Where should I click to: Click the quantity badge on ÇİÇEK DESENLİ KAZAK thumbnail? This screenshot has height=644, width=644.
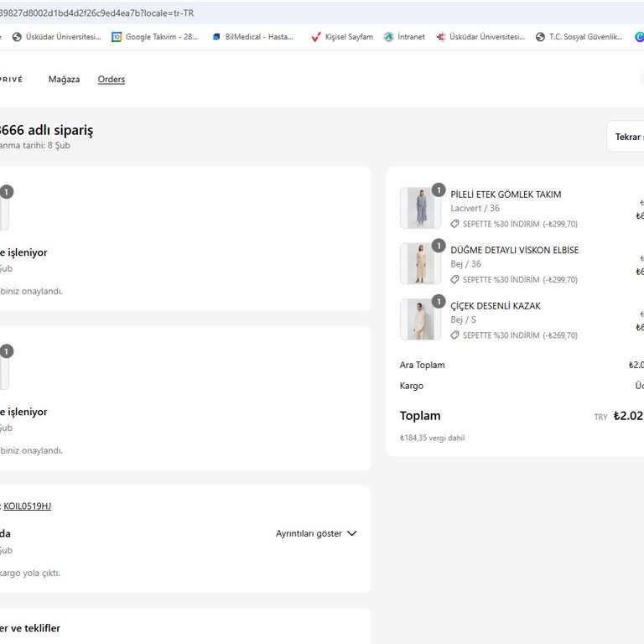439,302
